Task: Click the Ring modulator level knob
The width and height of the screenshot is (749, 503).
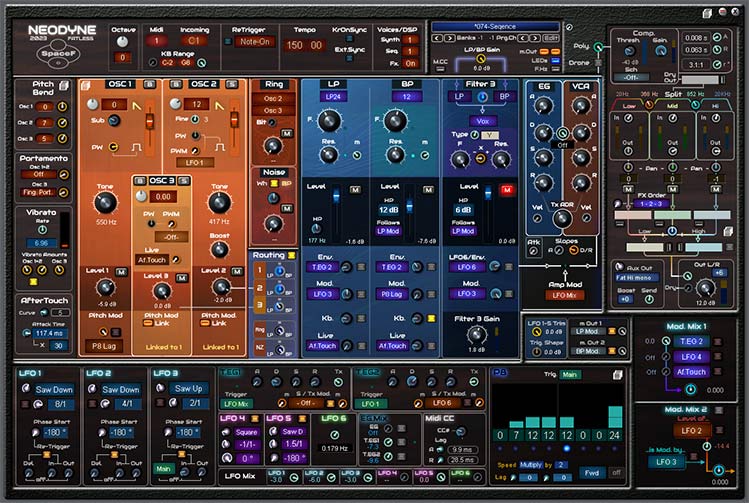Action: [273, 145]
